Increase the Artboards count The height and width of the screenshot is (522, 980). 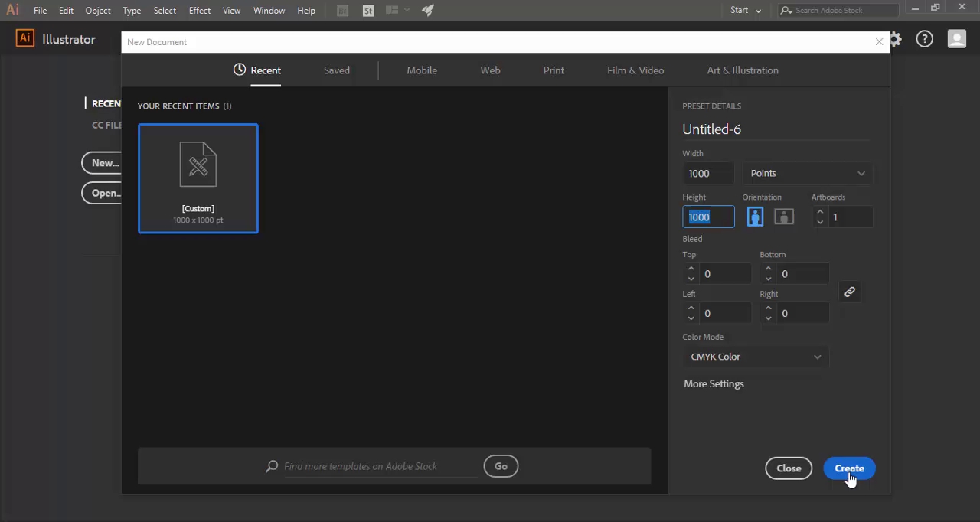[820, 212]
